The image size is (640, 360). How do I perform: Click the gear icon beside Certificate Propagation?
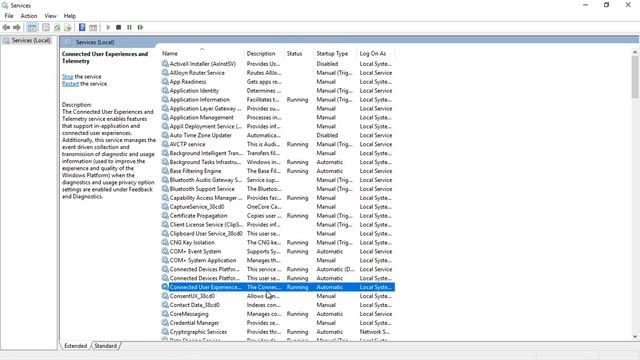click(x=165, y=216)
